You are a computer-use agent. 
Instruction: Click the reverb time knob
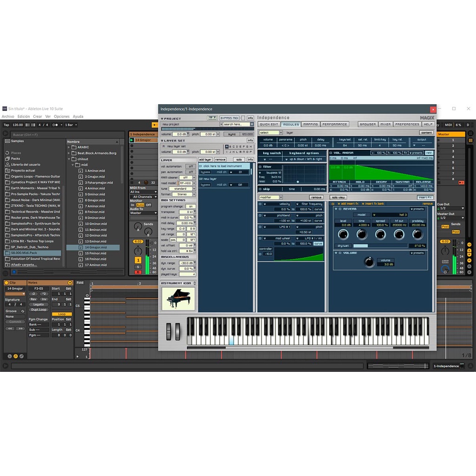pos(362,234)
